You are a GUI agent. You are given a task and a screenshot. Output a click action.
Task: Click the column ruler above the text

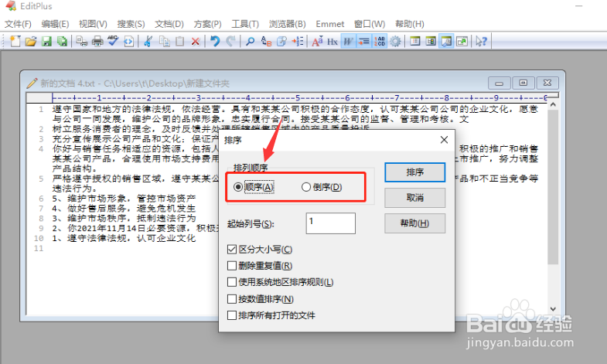[299, 98]
